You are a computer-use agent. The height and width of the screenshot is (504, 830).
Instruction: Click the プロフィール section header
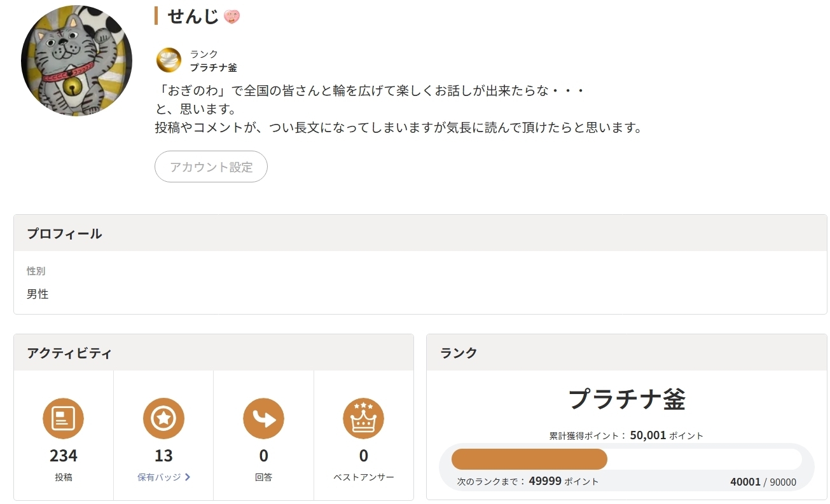point(64,234)
